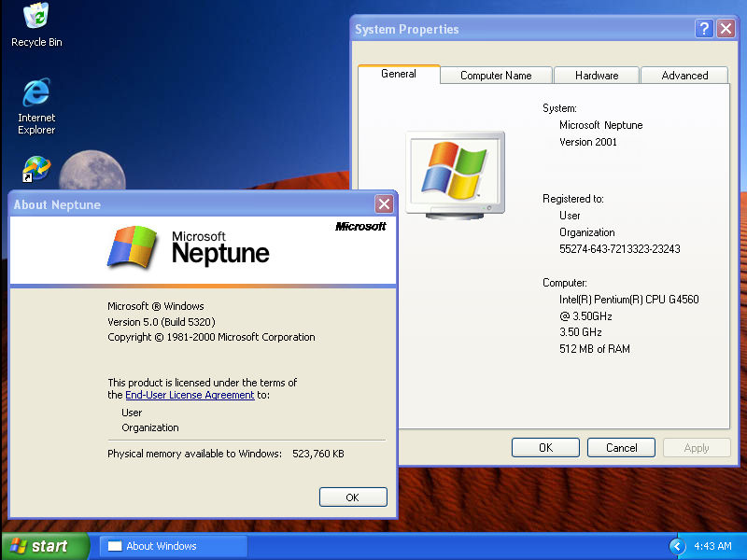Open the Hardware tab
The width and height of the screenshot is (747, 560).
pyautogui.click(x=597, y=76)
